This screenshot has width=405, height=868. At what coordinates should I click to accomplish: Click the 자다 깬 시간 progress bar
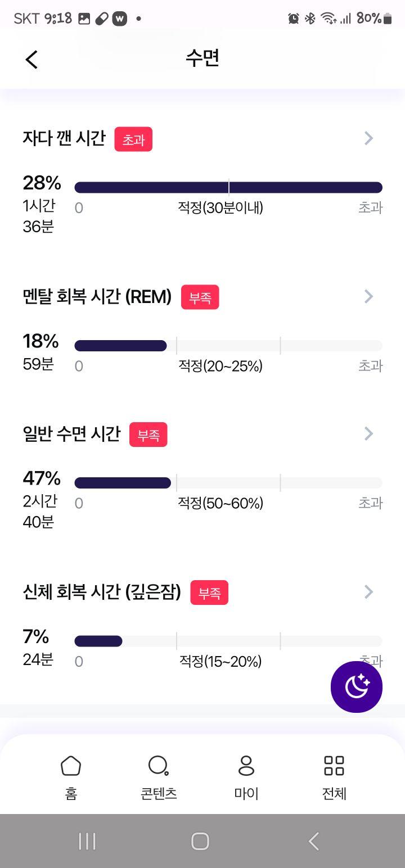pyautogui.click(x=228, y=188)
